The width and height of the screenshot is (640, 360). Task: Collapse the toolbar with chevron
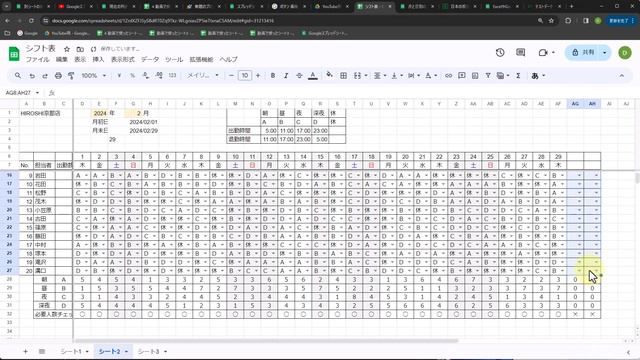pos(622,76)
